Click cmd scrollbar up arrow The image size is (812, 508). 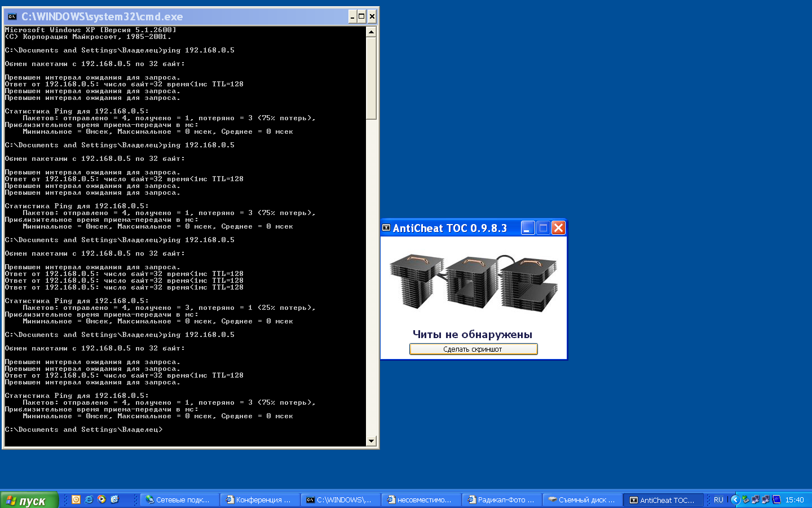[x=371, y=32]
